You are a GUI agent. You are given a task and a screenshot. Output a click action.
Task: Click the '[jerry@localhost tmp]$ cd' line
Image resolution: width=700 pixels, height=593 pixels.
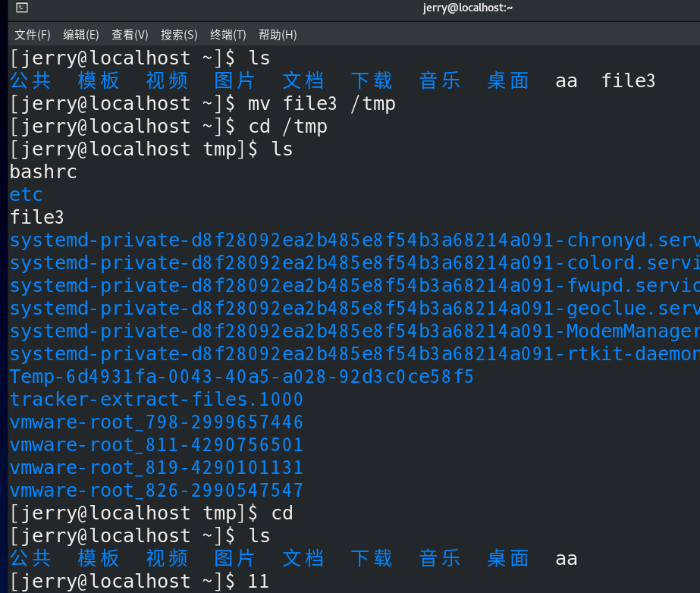(x=152, y=513)
